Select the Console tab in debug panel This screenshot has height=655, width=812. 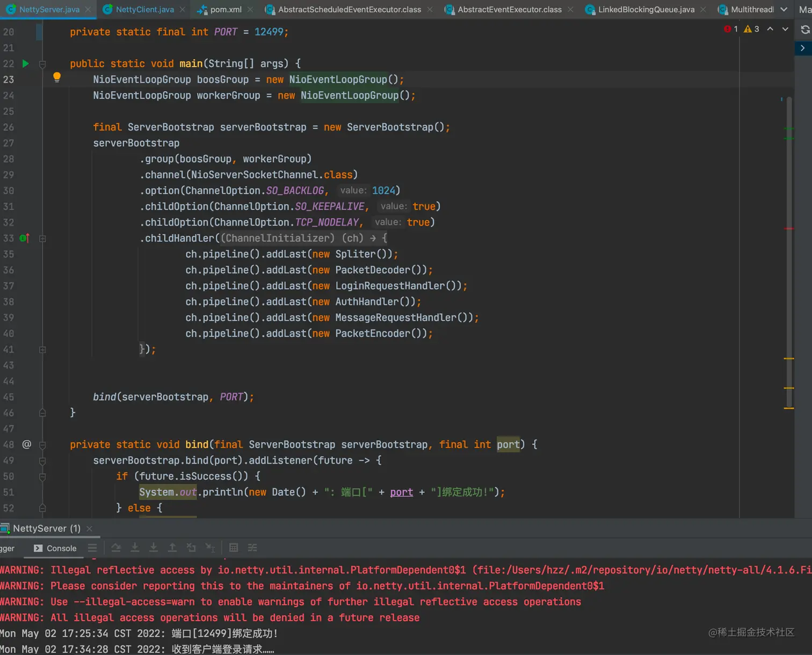55,548
